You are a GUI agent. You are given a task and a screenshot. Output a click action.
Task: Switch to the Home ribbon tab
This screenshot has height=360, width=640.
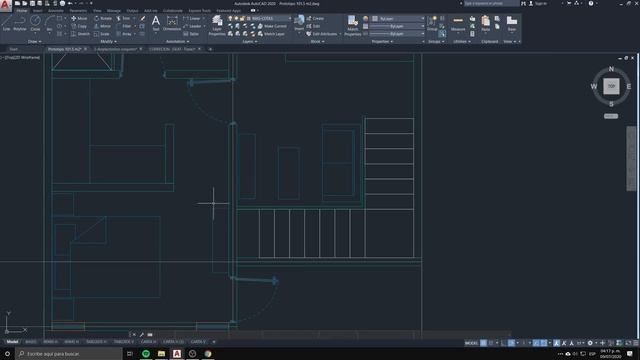(22, 11)
